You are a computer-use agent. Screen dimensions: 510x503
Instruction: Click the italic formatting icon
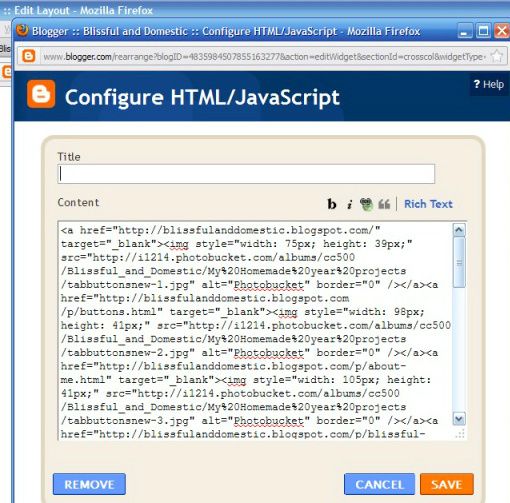tap(349, 204)
